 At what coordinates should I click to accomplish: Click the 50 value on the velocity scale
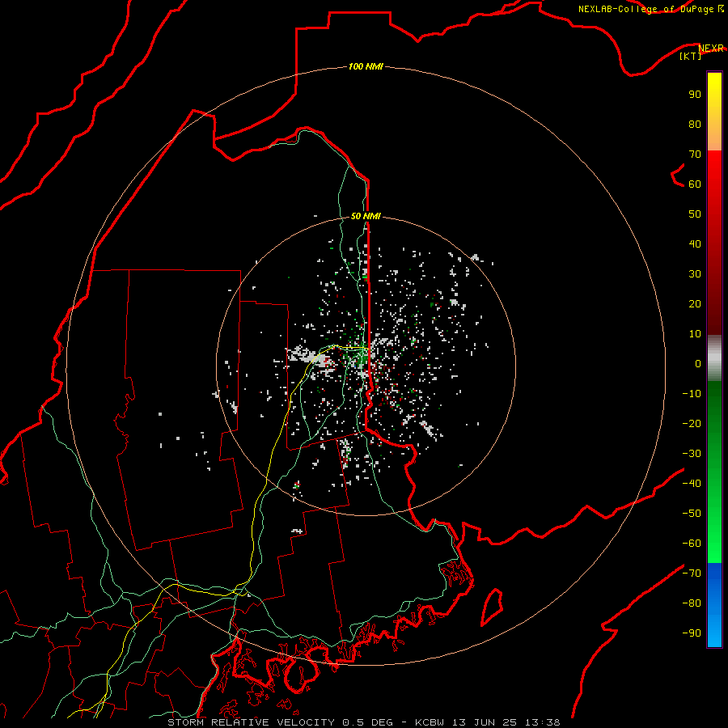695,214
